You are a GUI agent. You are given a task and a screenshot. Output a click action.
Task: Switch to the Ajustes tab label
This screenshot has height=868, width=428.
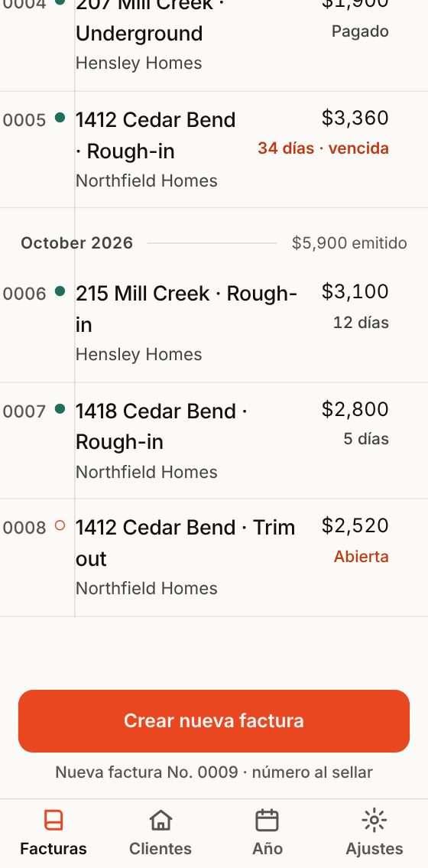[x=374, y=849]
